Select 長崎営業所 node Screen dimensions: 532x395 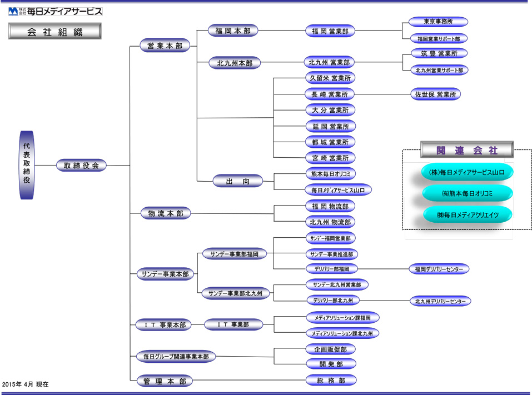point(330,94)
